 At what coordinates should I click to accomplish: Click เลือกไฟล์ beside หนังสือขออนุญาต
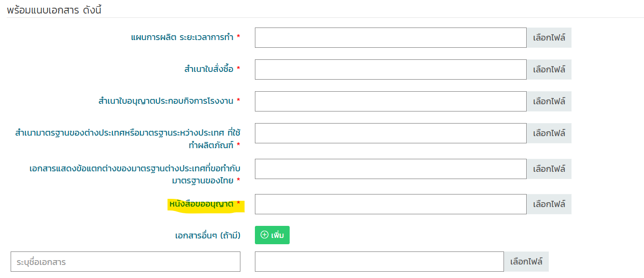click(549, 204)
